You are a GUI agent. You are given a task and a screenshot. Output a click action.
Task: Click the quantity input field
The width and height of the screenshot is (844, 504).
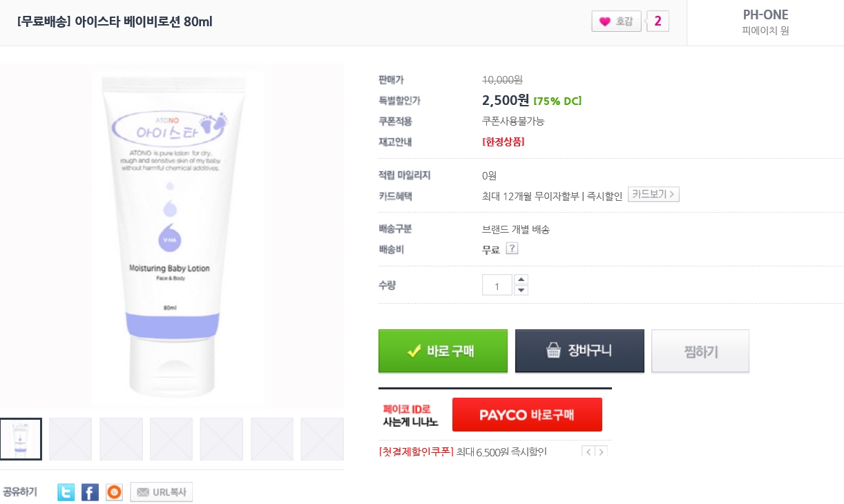[497, 285]
